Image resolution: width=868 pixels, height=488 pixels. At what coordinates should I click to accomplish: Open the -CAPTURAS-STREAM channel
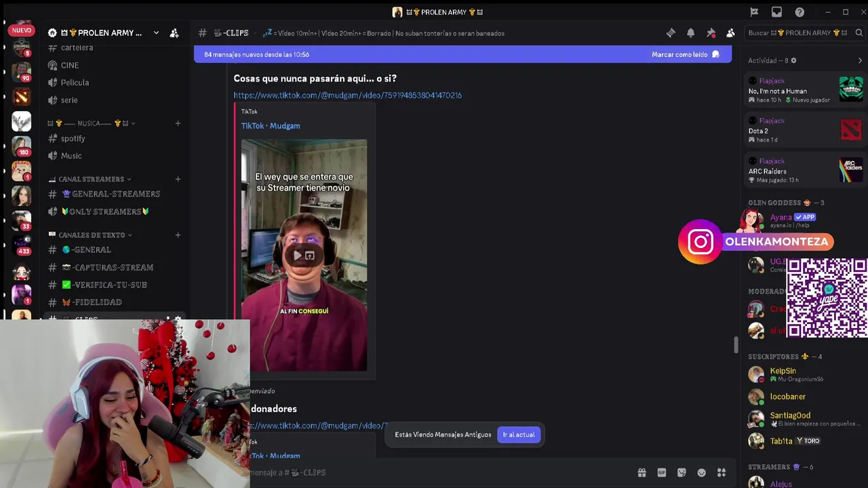(107, 268)
